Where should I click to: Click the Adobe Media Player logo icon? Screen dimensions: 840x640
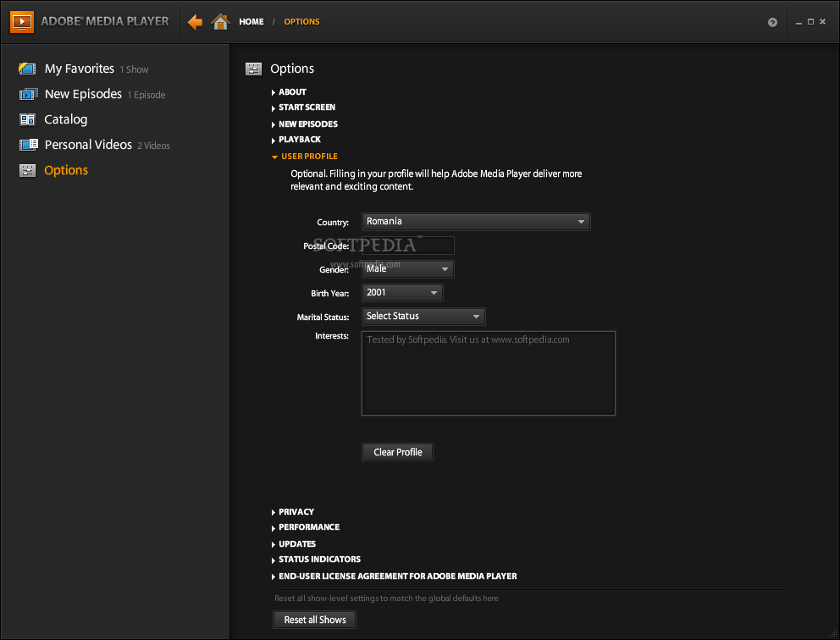[22, 21]
